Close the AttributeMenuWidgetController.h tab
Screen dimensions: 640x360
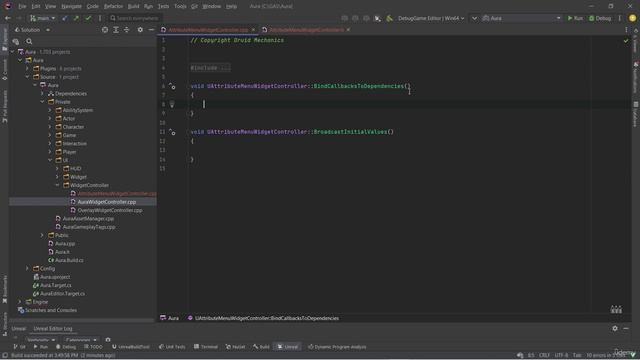tap(348, 30)
